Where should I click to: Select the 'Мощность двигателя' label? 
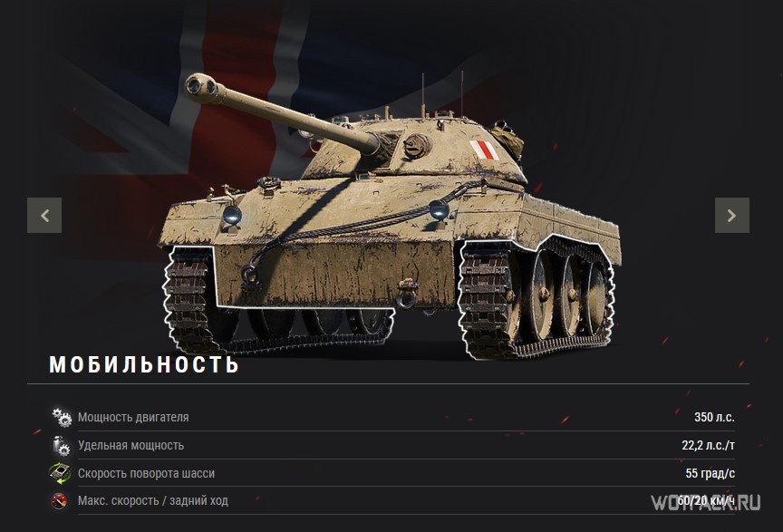coord(133,417)
